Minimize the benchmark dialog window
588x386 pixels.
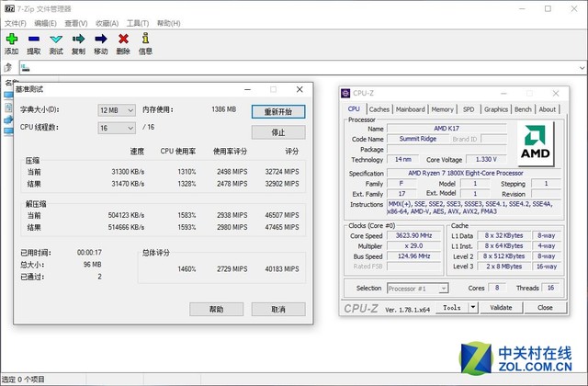(247, 89)
